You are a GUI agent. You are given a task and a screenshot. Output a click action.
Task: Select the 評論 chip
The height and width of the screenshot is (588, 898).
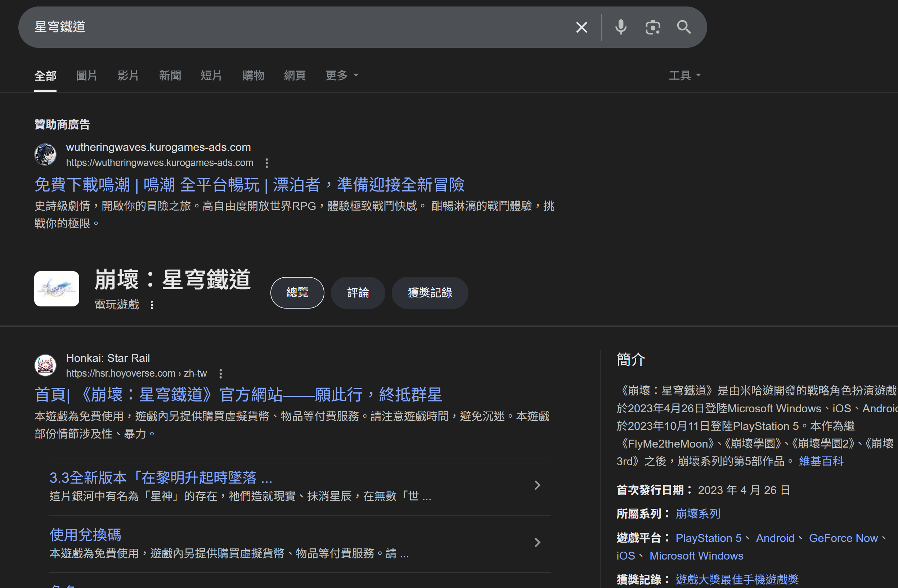pyautogui.click(x=358, y=292)
